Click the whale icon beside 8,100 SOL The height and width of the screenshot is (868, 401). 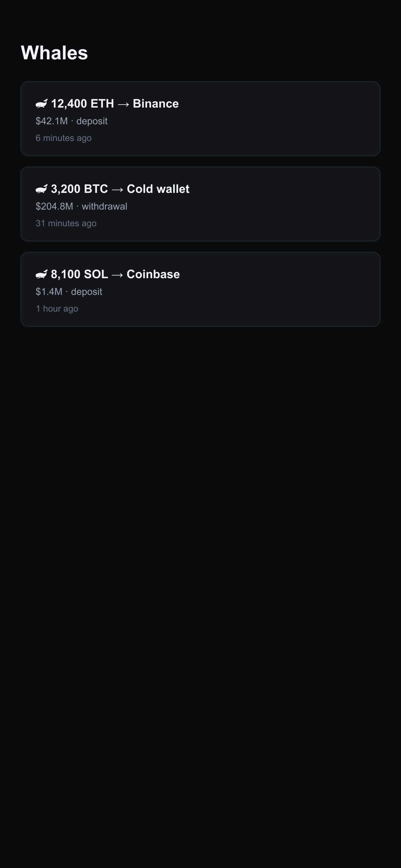(x=42, y=274)
